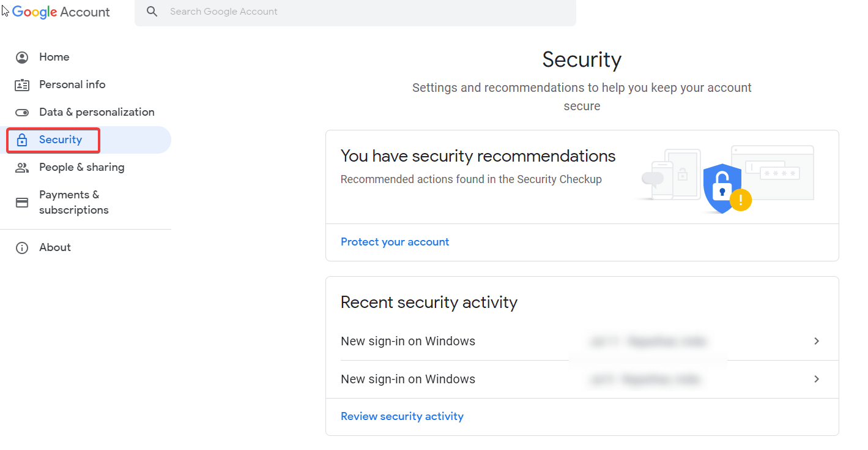Screen dimensions: 868x450
Task: Click Review security activity
Action: tap(402, 416)
